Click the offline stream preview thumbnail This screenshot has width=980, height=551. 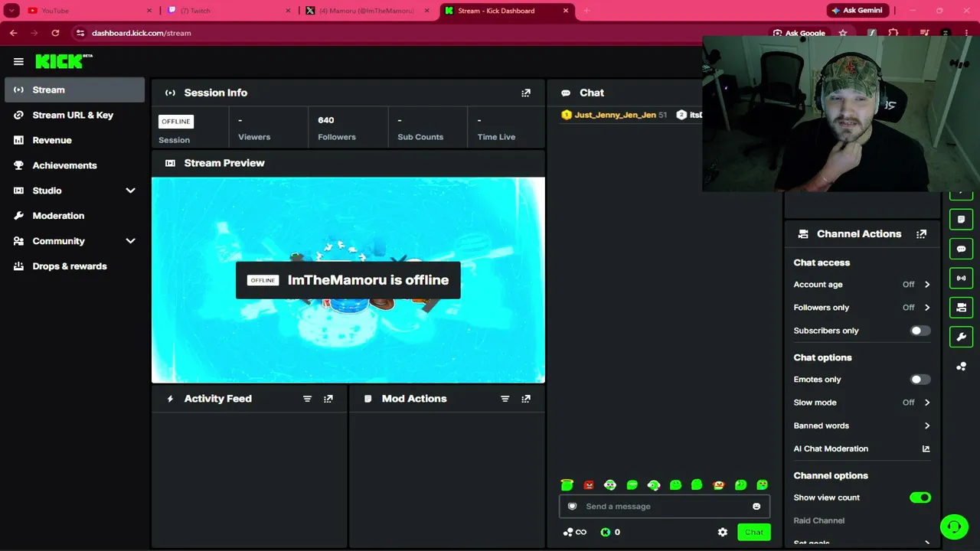click(x=348, y=280)
